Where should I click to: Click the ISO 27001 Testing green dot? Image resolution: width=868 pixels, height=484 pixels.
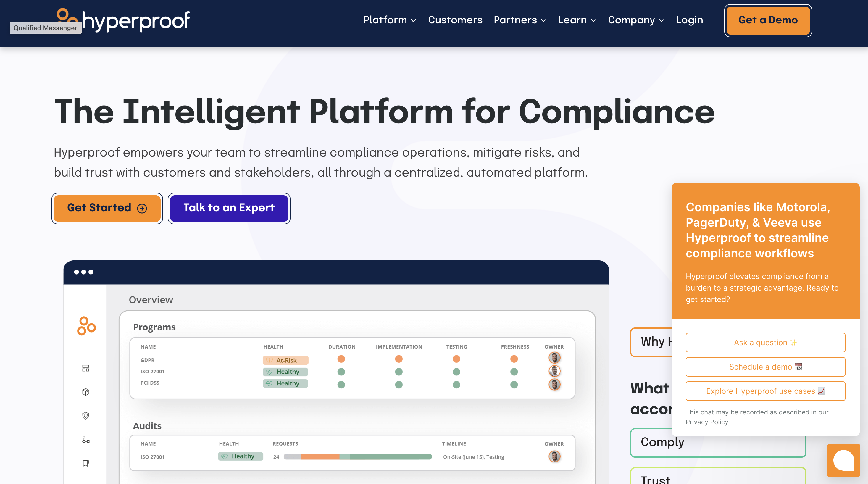456,372
